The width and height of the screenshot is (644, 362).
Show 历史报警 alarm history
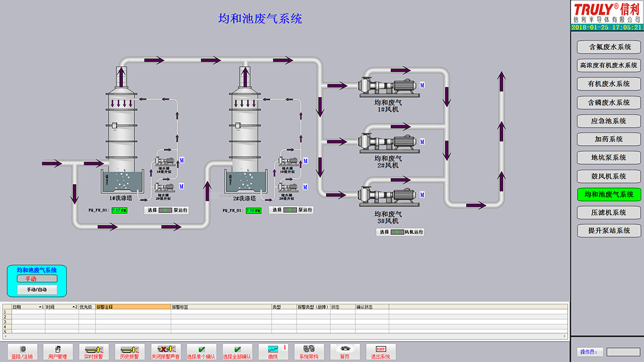pyautogui.click(x=130, y=352)
